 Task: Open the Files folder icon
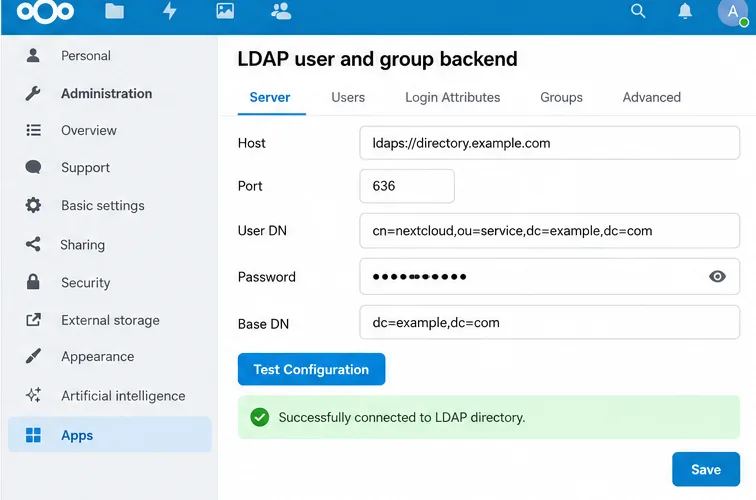pos(114,11)
